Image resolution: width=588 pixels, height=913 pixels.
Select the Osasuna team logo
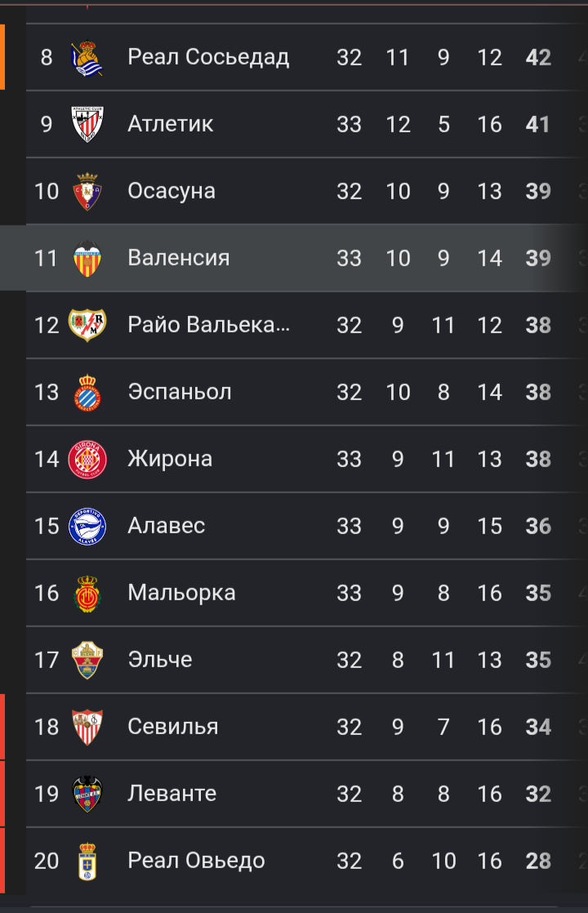pyautogui.click(x=87, y=191)
